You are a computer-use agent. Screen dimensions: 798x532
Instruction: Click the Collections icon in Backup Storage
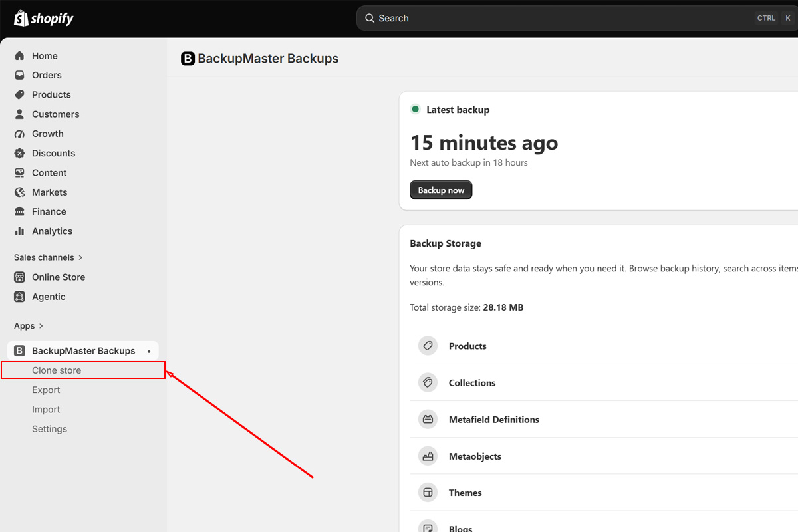[428, 383]
